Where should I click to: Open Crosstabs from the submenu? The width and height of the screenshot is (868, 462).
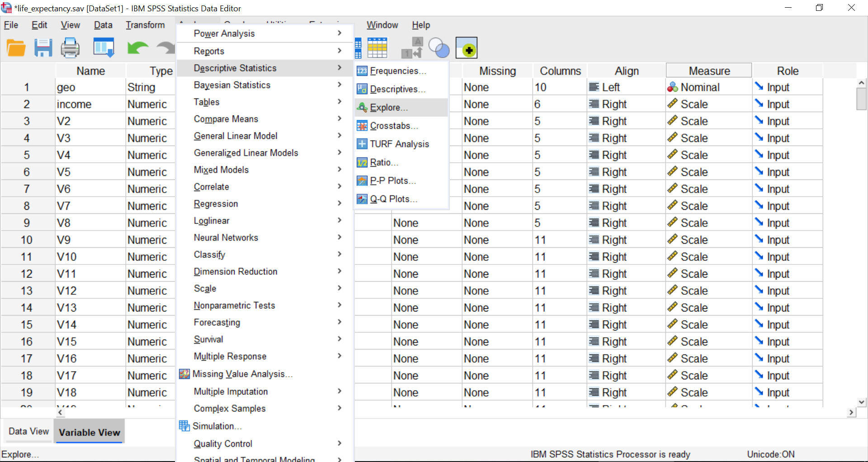pyautogui.click(x=401, y=126)
